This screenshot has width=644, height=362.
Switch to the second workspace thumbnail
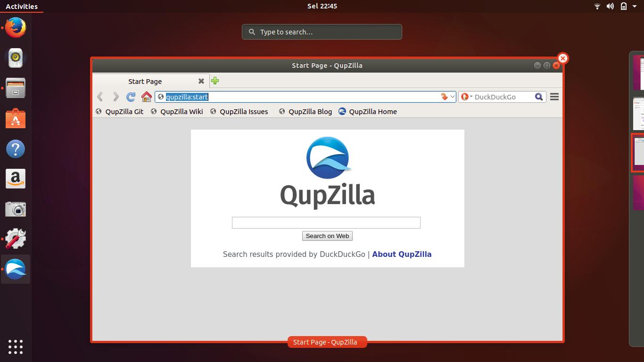click(x=638, y=113)
